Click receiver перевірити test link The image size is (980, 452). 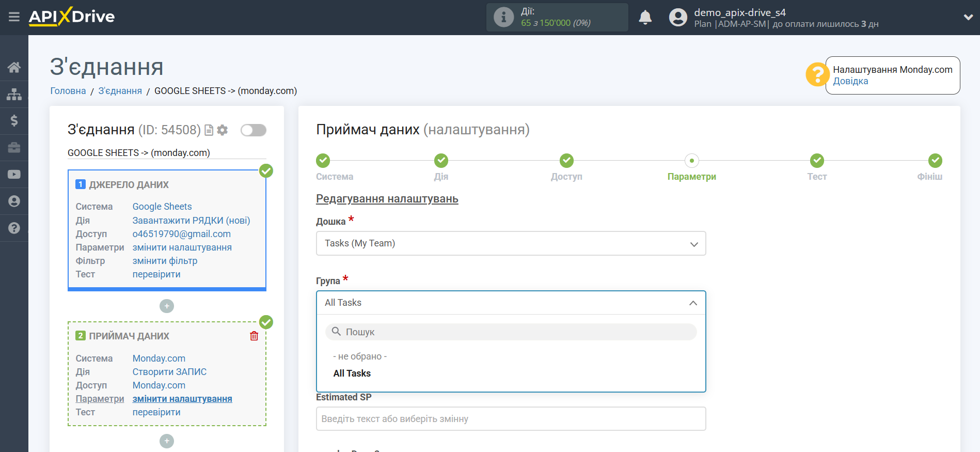coord(156,412)
